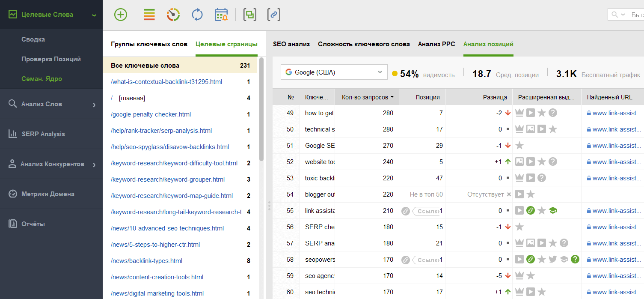Image resolution: width=644 pixels, height=299 pixels.
Task: Click the found URL link in row 52
Action: click(617, 162)
